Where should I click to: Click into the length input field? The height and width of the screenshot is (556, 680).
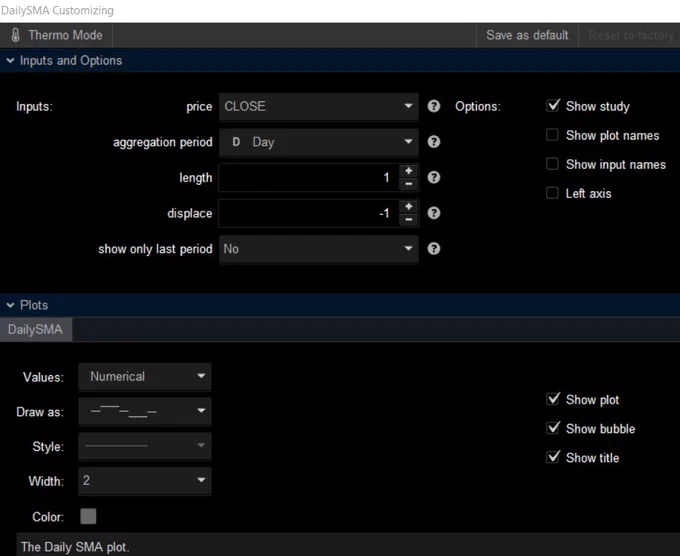coord(309,177)
